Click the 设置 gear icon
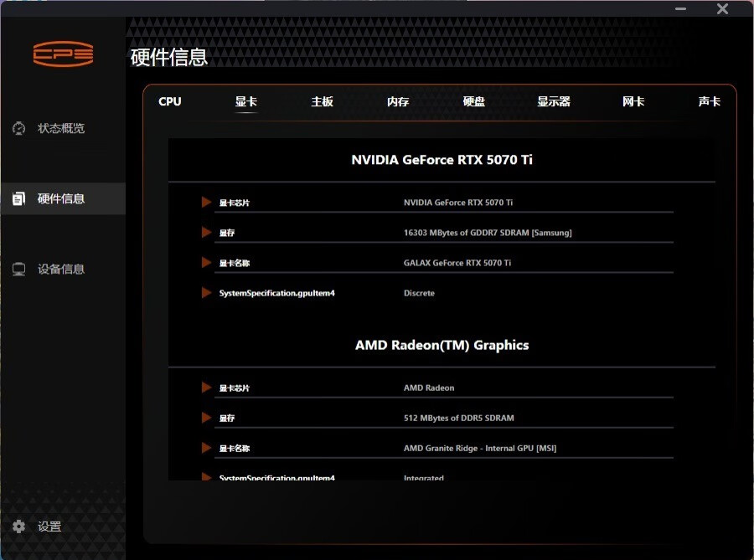The image size is (754, 560). (18, 527)
